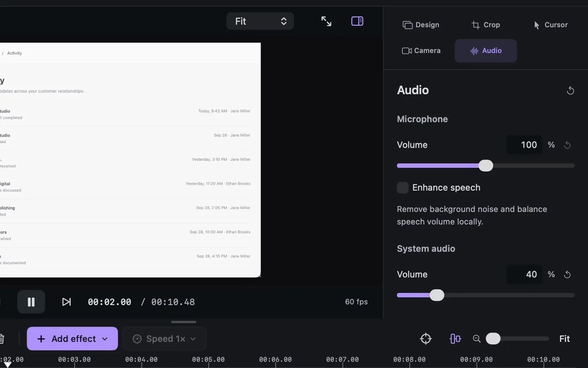Select the Audio tab
Screen dimensions: 588x368
[x=486, y=51]
